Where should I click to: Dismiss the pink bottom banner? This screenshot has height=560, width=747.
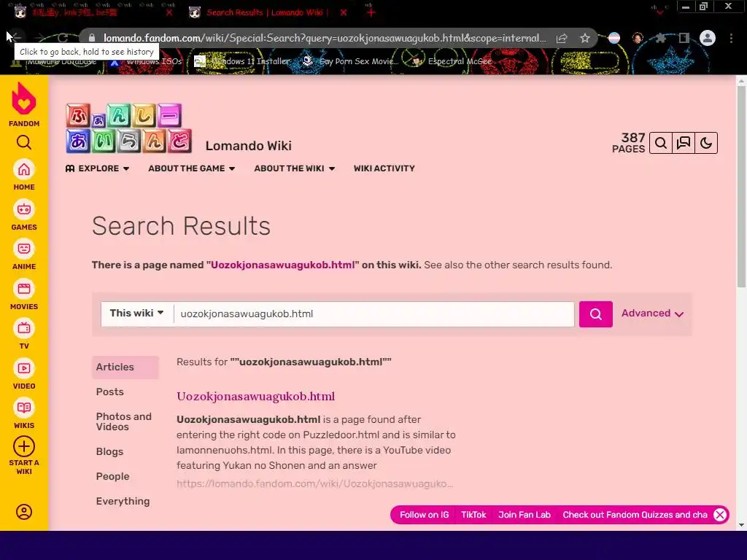[720, 515]
